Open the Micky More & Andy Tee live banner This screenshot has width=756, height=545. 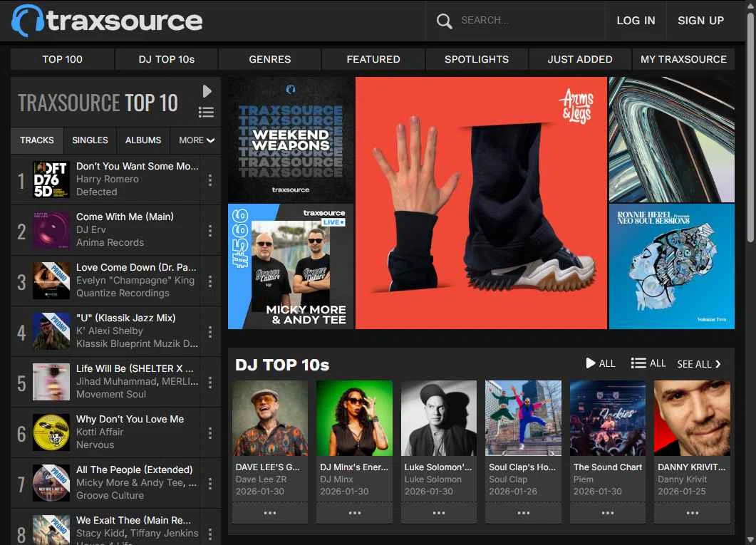point(291,266)
